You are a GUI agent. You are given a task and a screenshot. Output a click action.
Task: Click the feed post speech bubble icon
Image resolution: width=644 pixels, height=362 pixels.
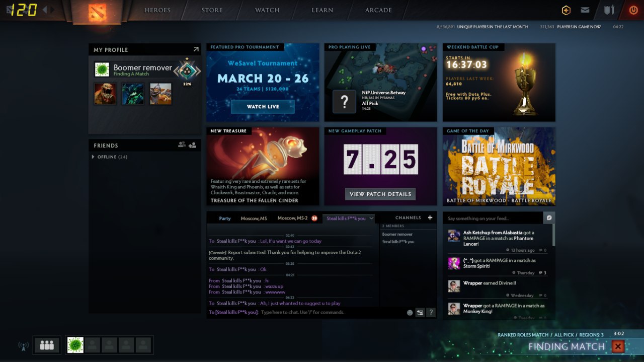(549, 218)
